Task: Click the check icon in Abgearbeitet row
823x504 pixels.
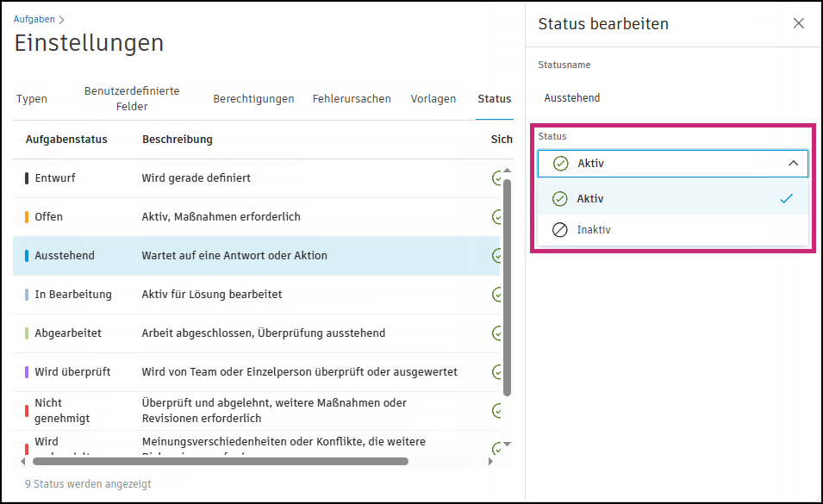Action: [497, 333]
